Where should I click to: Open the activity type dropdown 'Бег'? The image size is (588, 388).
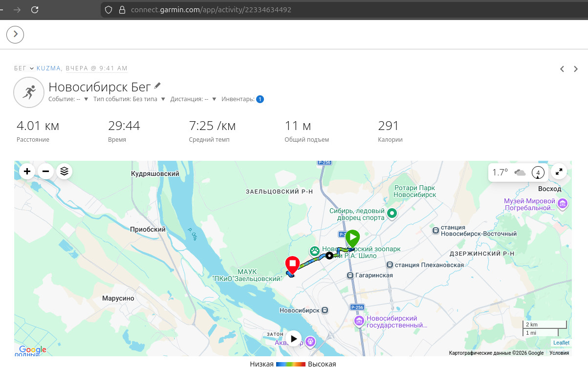pos(24,68)
